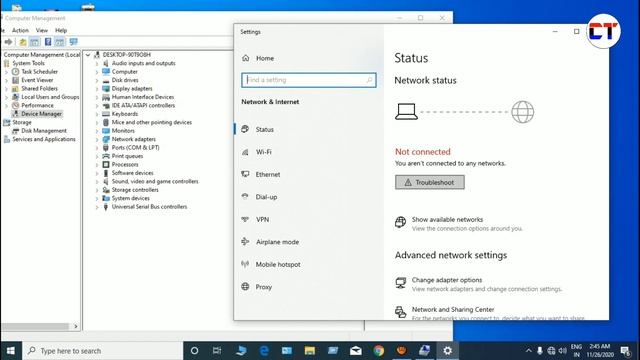640x360 pixels.
Task: Click the Troubleshoot button
Action: [429, 182]
